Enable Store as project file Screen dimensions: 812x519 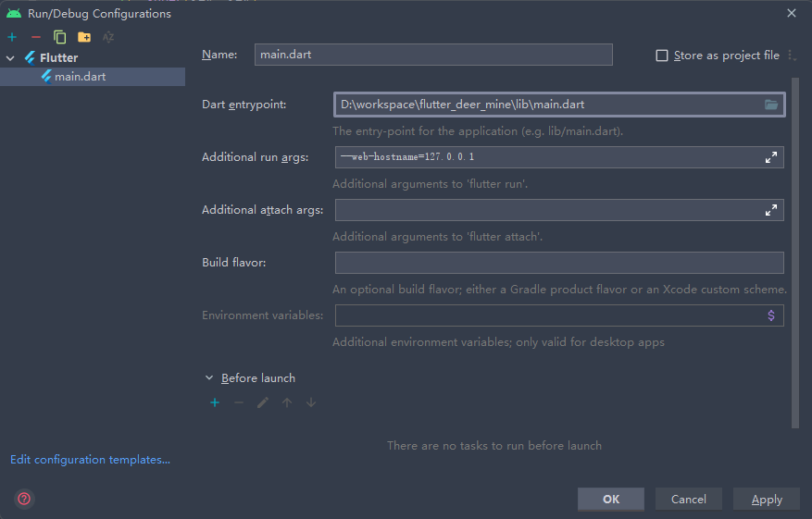[x=662, y=56]
